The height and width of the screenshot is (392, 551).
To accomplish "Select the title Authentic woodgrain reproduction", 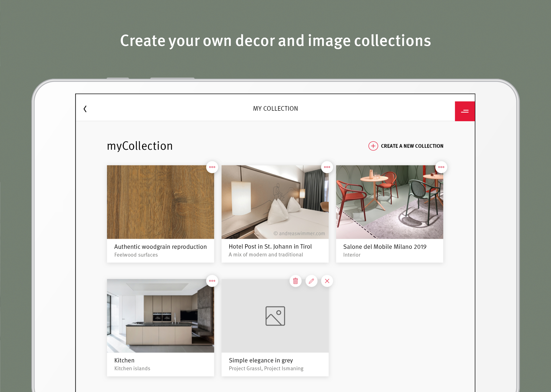I will pyautogui.click(x=160, y=247).
